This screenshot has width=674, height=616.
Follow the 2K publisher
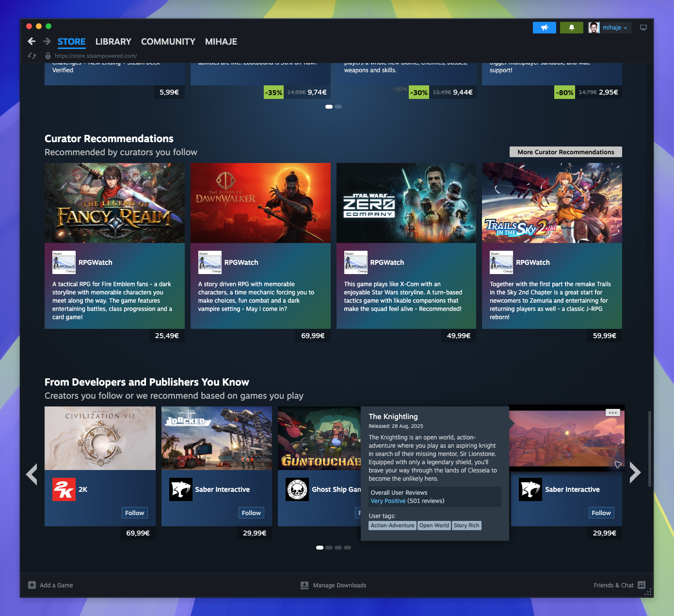coord(135,513)
